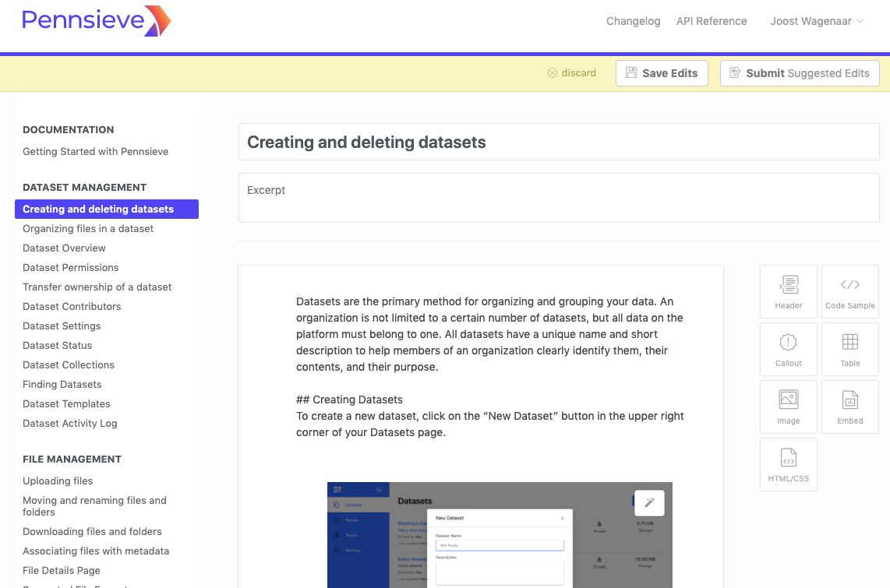This screenshot has height=588, width=890.
Task: Click the DATASET MANAGEMENT section heading
Action: (85, 188)
